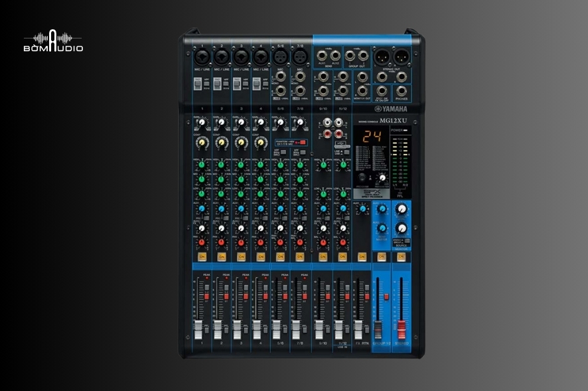Click the channel 1 fader cap
Viewport: 588px width, 391px height.
pyautogui.click(x=198, y=330)
